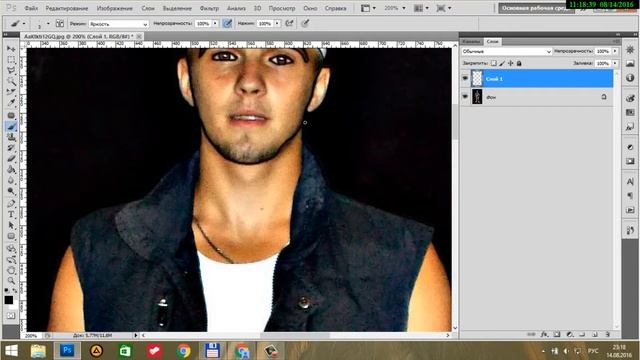The height and width of the screenshot is (360, 640).
Task: Swap foreground and background colors
Action: [15, 290]
